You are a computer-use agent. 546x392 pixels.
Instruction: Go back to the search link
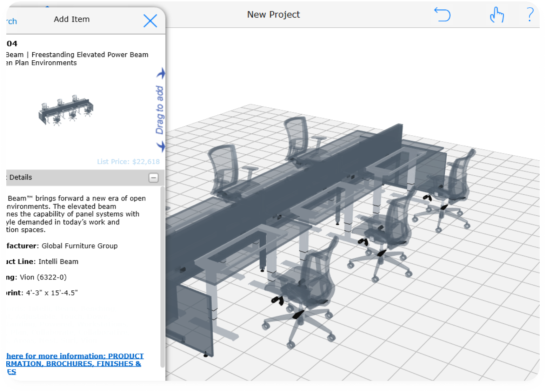point(12,21)
